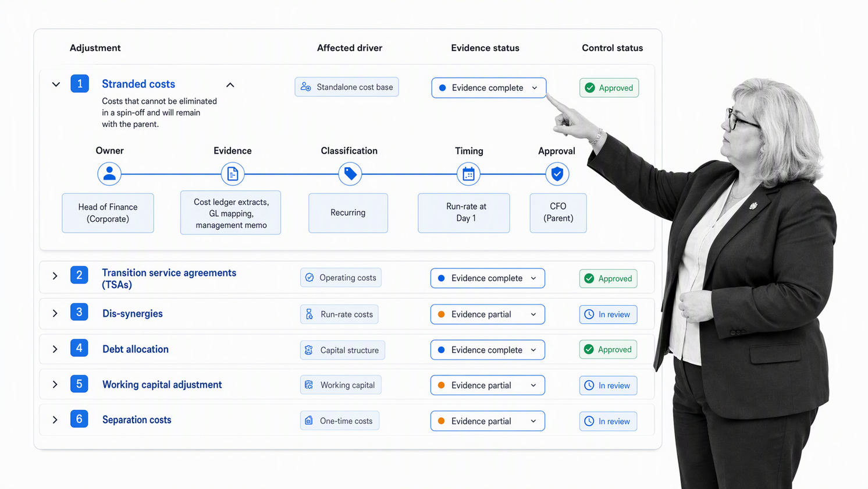This screenshot has width=868, height=489.
Task: Click the Cost ledger extracts evidence card
Action: (231, 213)
